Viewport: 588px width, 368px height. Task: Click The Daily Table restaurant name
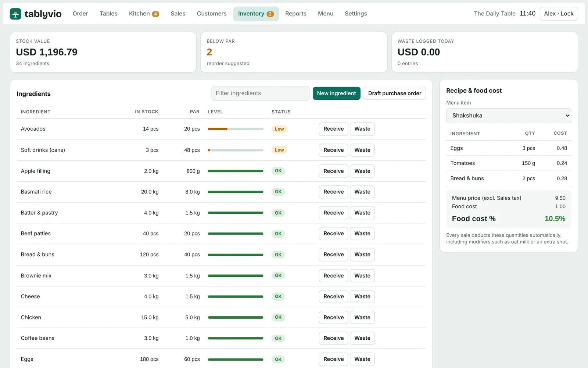pyautogui.click(x=495, y=14)
